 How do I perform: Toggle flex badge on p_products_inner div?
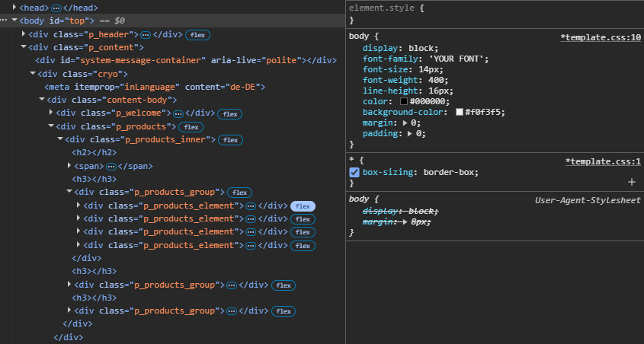click(x=230, y=140)
